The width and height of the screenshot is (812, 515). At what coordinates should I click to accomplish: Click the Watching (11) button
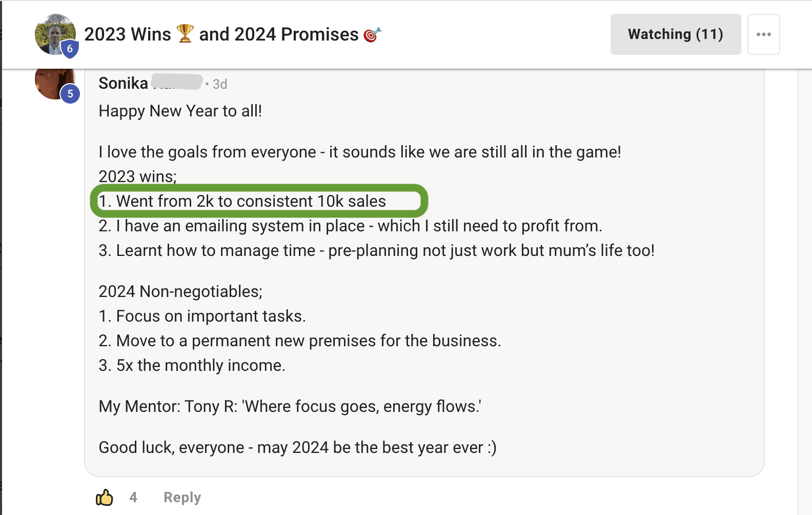click(x=675, y=34)
